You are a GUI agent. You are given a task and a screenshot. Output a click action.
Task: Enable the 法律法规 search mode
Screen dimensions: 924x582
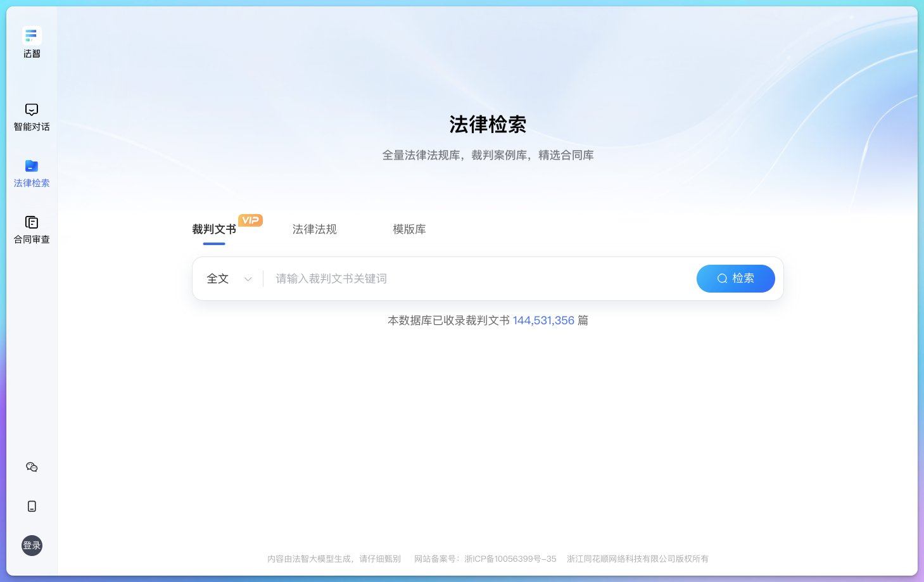[314, 229]
